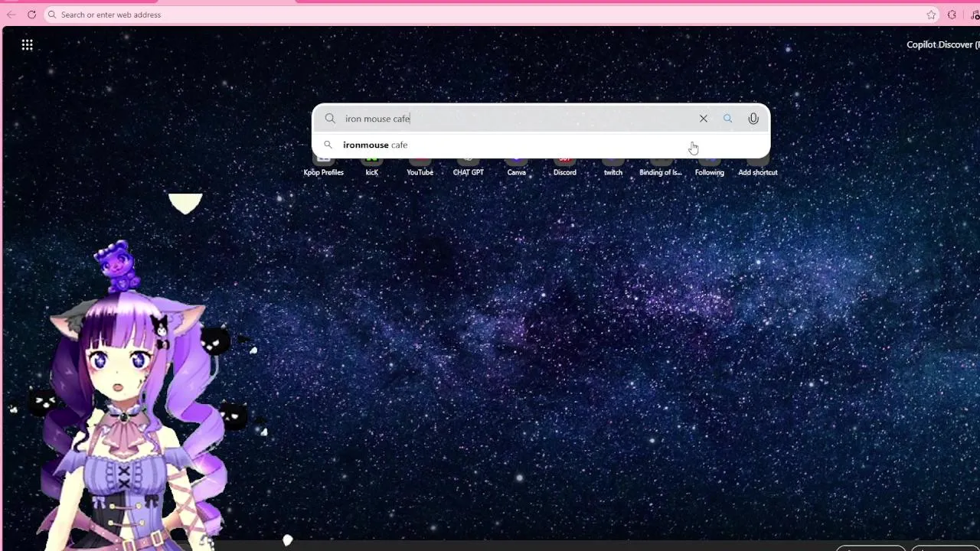Open the apps grid launcher icon
980x551 pixels.
pos(27,45)
